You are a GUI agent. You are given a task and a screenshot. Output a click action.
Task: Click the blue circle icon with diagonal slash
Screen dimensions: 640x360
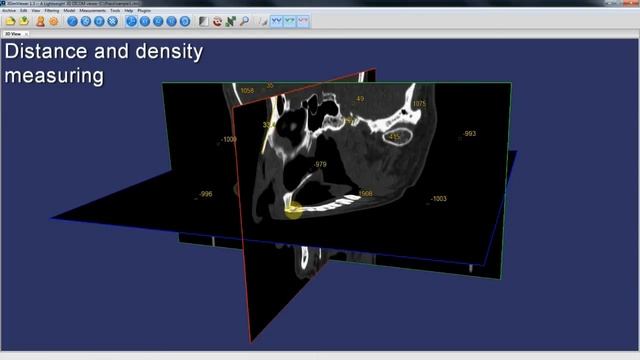(72, 21)
